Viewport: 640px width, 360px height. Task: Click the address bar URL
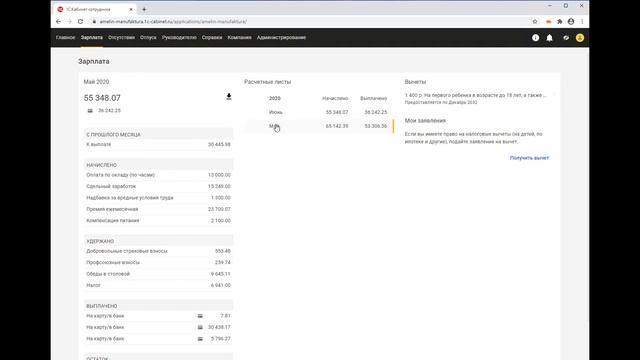click(x=173, y=22)
